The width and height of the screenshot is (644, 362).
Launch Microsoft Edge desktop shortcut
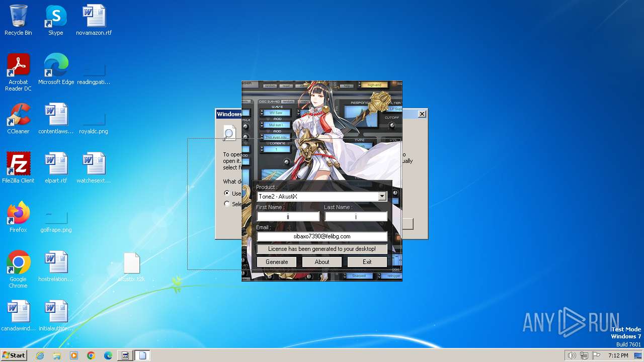pyautogui.click(x=56, y=69)
